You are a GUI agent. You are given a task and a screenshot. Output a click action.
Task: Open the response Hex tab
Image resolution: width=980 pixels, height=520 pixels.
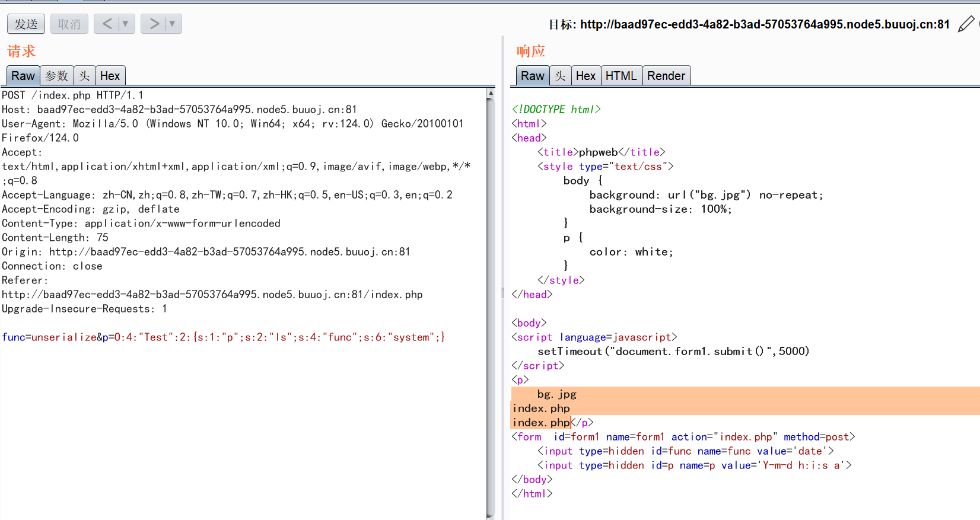pos(586,76)
